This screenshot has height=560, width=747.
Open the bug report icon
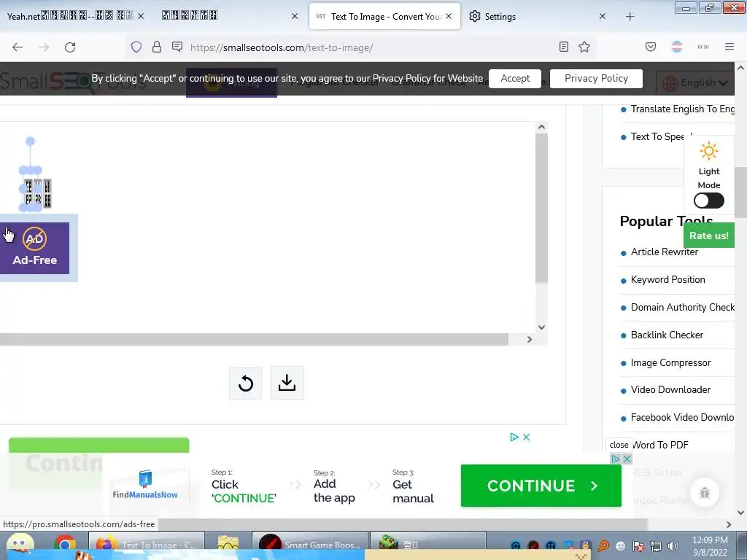click(704, 493)
